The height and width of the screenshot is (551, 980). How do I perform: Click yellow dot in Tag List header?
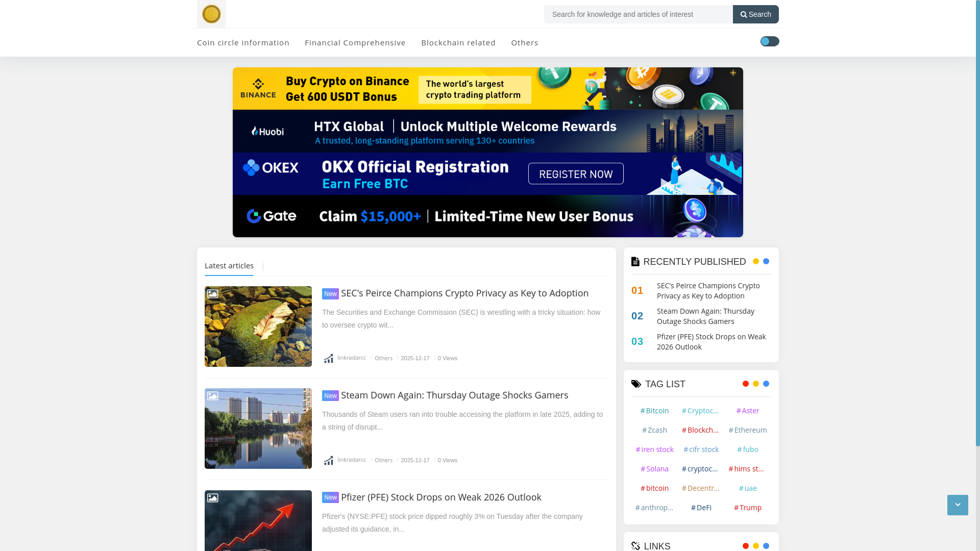(x=756, y=384)
